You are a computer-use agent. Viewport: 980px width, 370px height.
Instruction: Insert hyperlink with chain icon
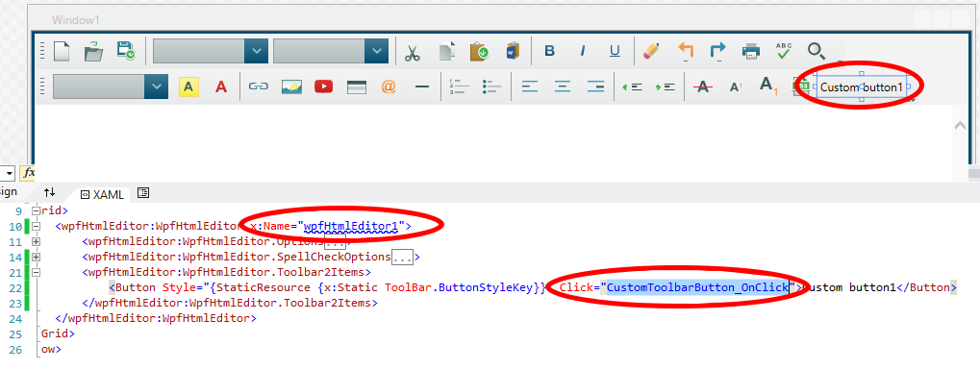tap(258, 86)
